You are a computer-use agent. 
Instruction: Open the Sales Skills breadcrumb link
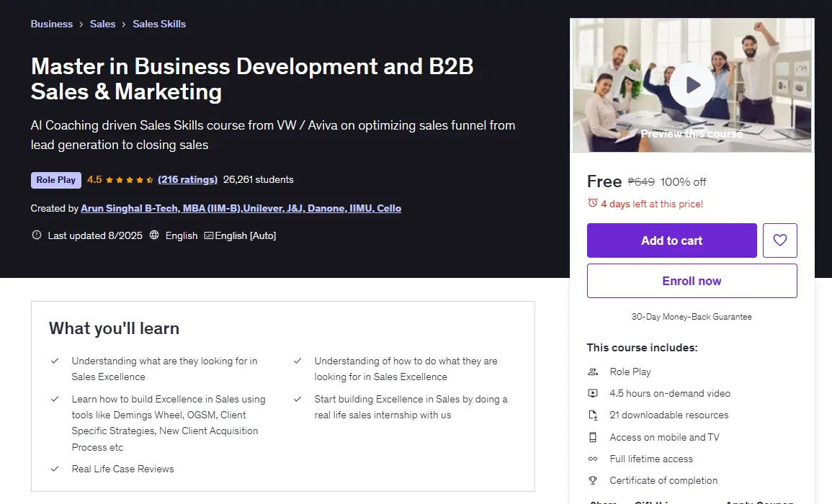[159, 24]
